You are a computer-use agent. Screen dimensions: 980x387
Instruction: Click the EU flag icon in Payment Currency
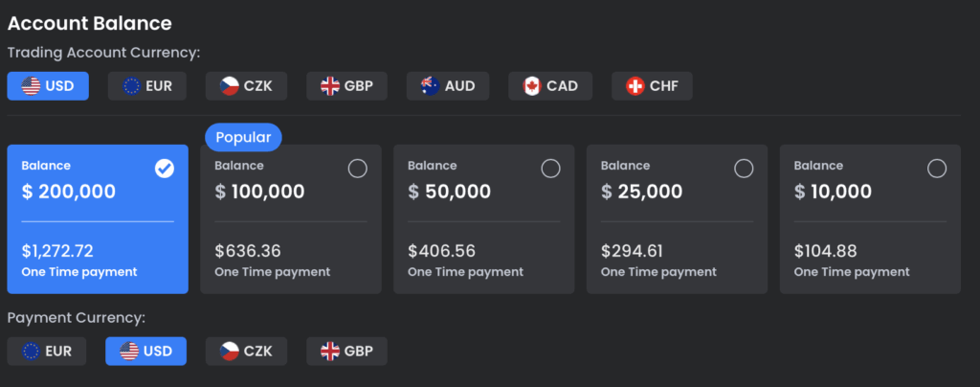(31, 351)
